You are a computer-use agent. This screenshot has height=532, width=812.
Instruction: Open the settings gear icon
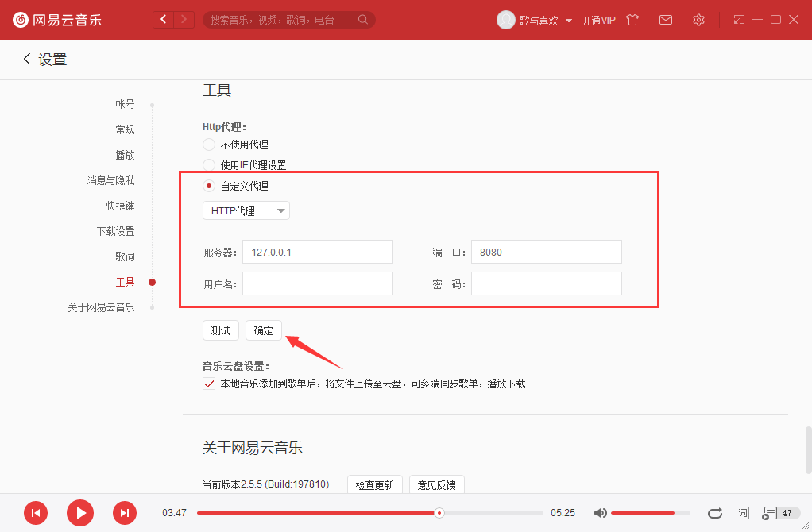click(x=698, y=20)
